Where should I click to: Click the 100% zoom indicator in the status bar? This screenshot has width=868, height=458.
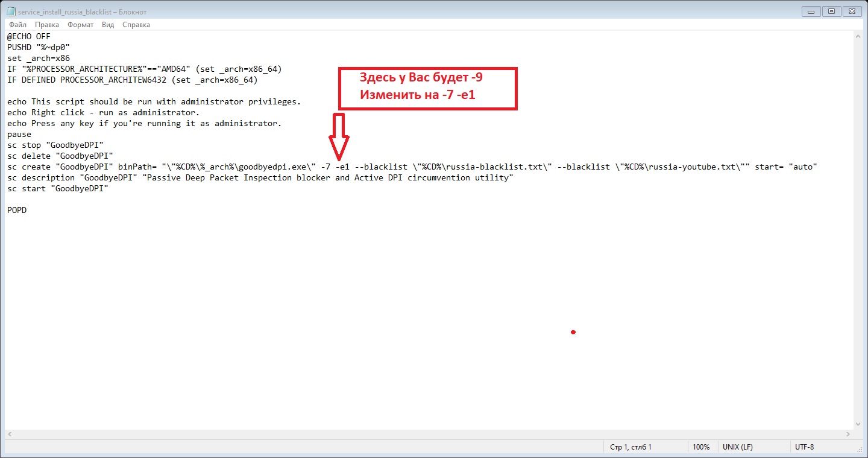700,447
